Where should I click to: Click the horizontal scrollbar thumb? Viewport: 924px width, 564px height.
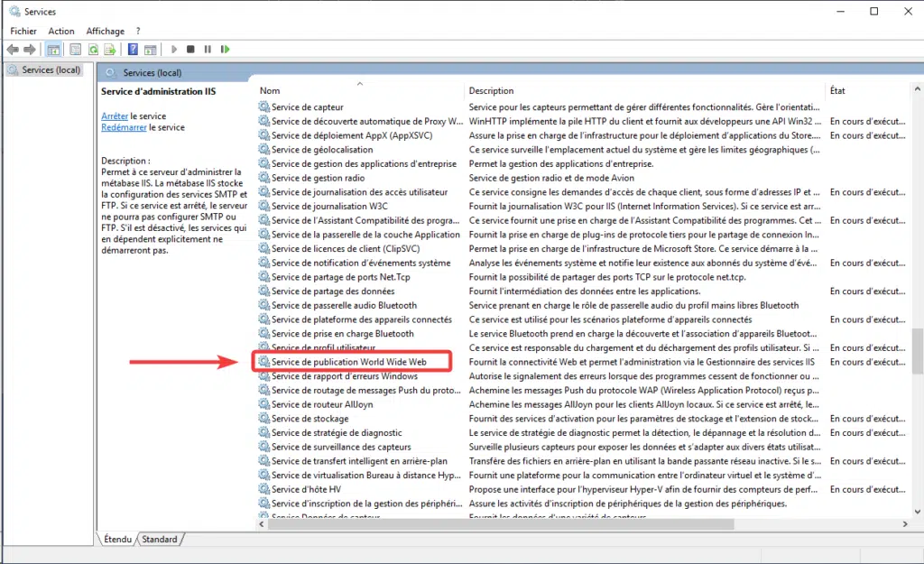(x=501, y=524)
